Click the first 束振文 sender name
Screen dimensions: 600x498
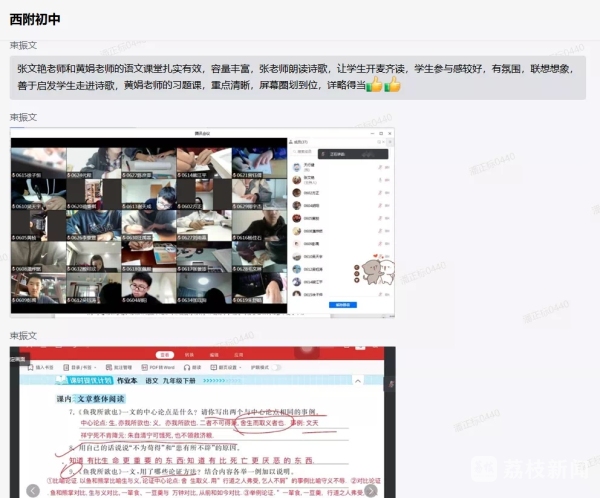pos(24,45)
